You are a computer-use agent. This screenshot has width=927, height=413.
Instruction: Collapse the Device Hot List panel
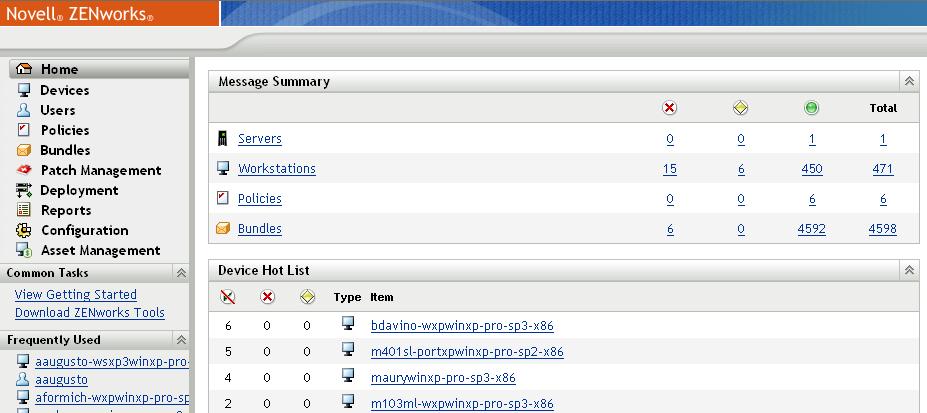pyautogui.click(x=909, y=271)
